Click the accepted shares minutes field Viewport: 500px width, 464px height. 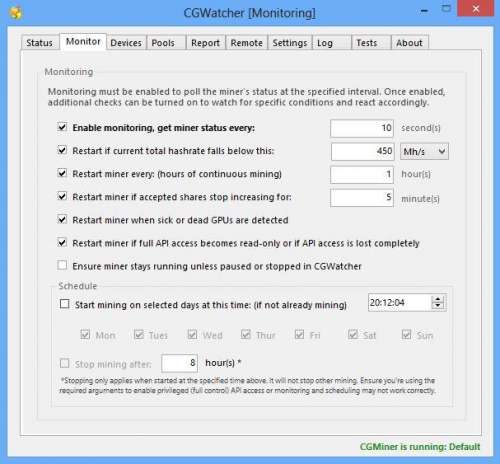click(362, 198)
